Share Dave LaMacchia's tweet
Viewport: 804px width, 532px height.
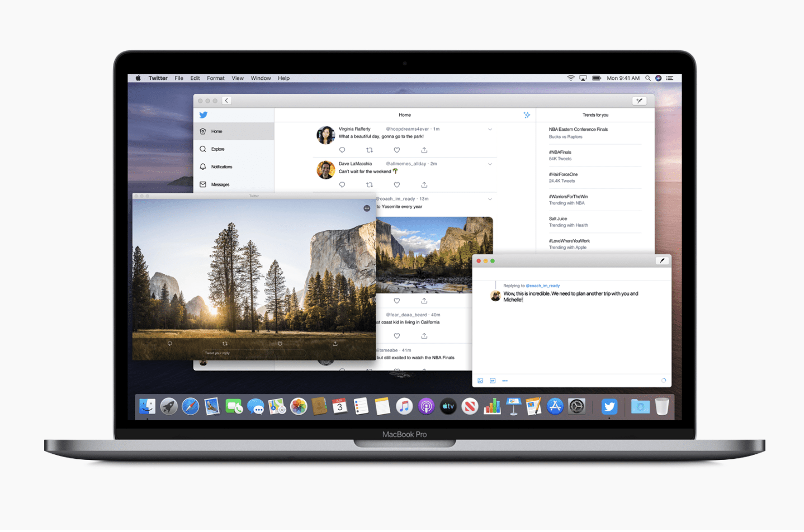pos(424,184)
